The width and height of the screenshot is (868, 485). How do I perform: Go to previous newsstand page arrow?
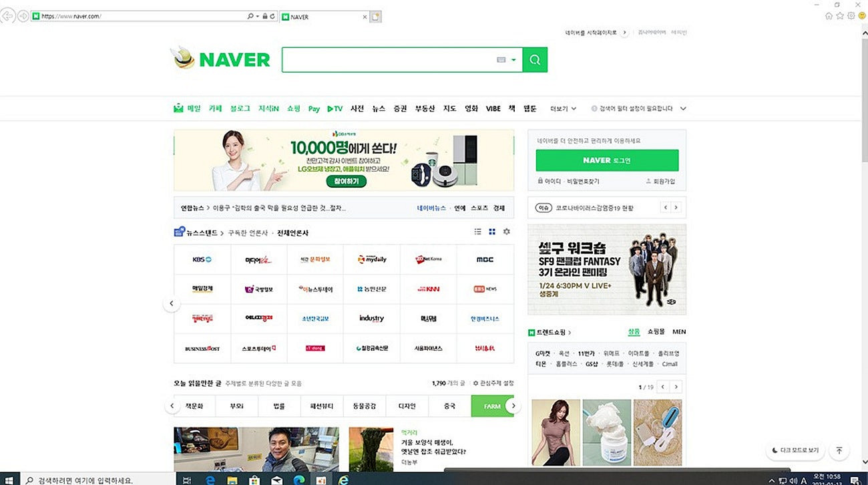click(x=171, y=303)
